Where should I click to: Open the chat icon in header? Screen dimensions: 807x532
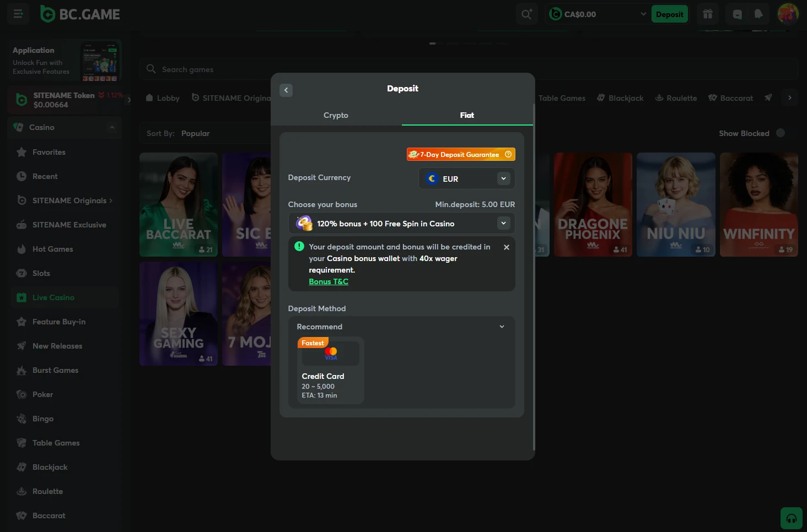[737, 14]
